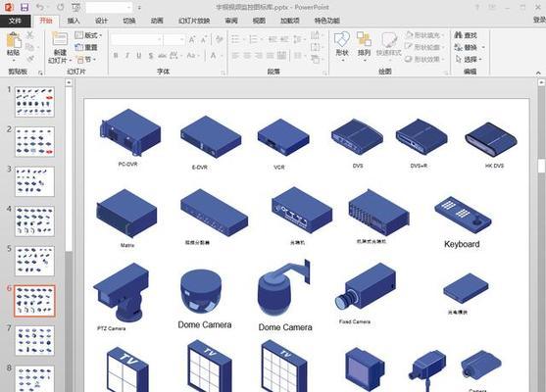Switch to the 动画 Animations tab
The width and height of the screenshot is (546, 392).
pos(157,21)
